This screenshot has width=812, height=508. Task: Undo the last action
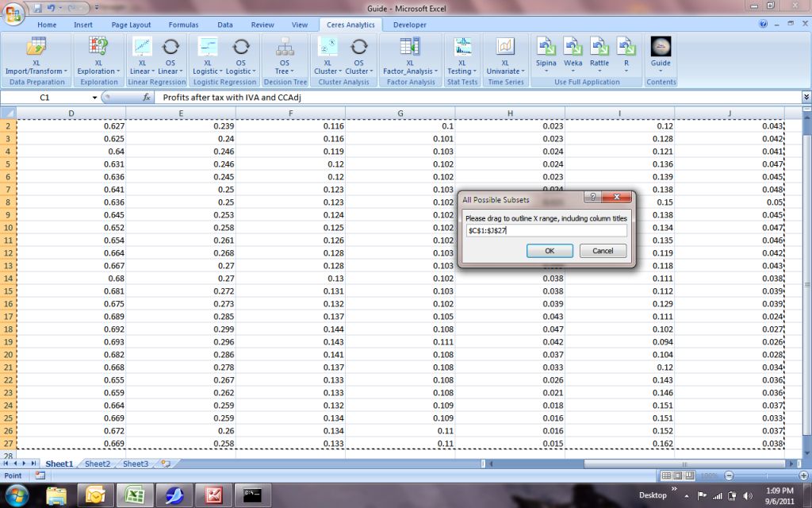click(x=51, y=8)
